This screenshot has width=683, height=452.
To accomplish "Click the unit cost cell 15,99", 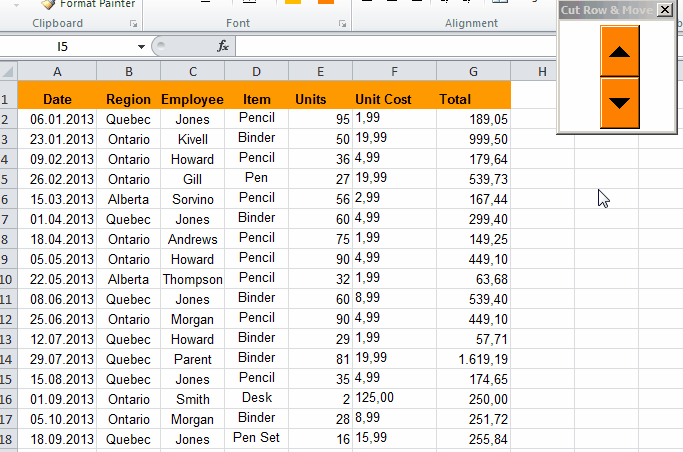I will tap(394, 439).
